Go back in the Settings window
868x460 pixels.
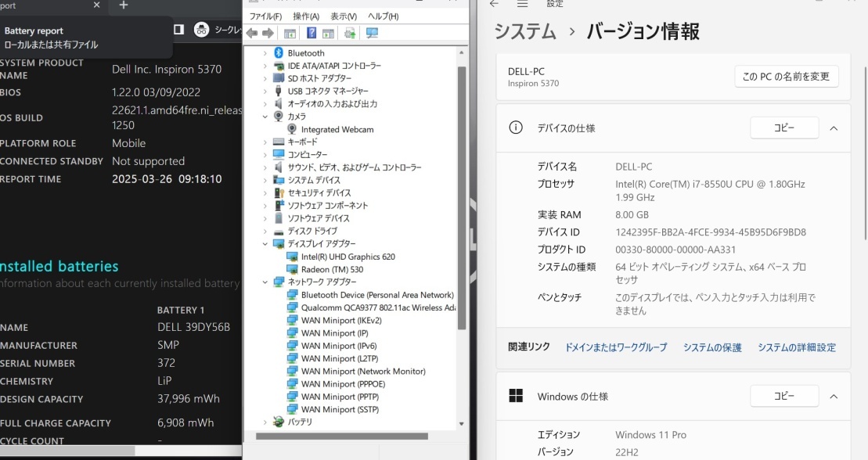(495, 3)
